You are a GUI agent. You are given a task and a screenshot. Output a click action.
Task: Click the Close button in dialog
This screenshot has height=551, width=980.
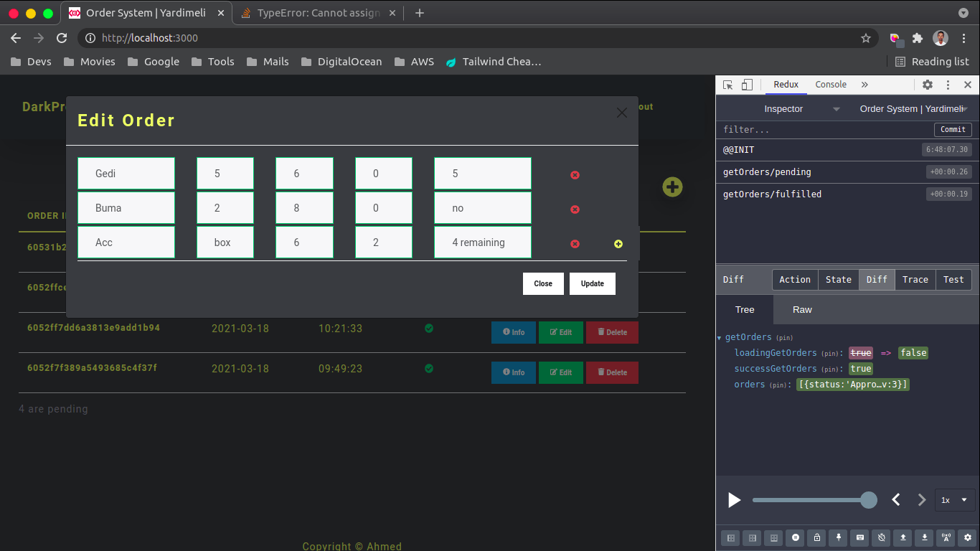(543, 283)
